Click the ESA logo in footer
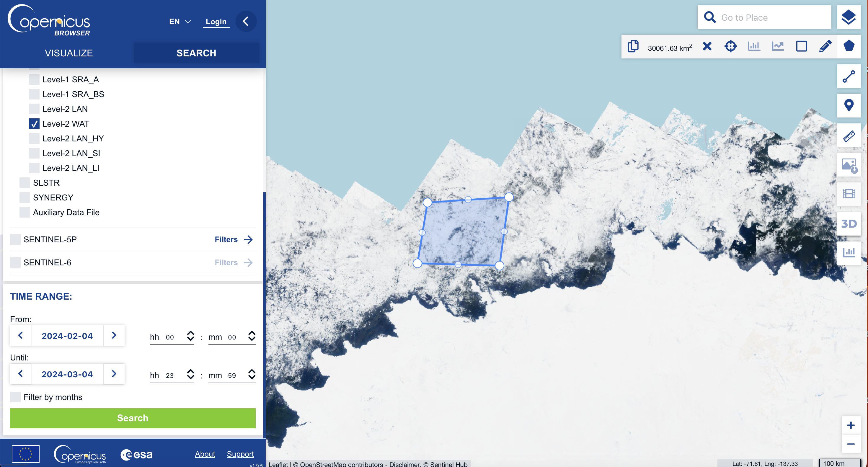868x467 pixels. pos(136,455)
